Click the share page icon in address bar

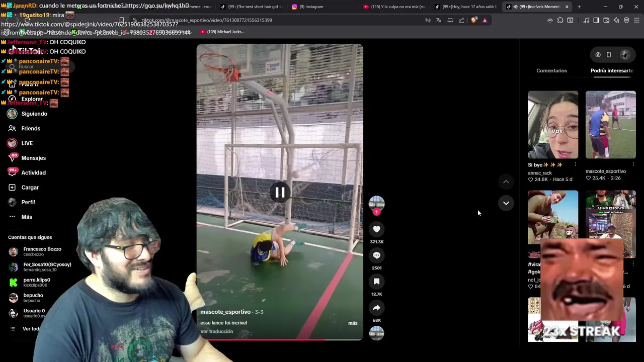click(461, 20)
